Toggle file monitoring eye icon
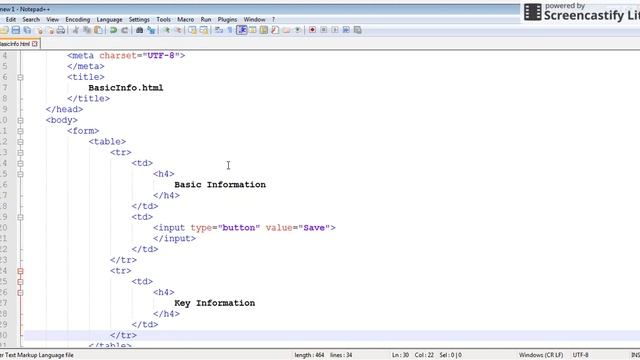 tap(298, 30)
